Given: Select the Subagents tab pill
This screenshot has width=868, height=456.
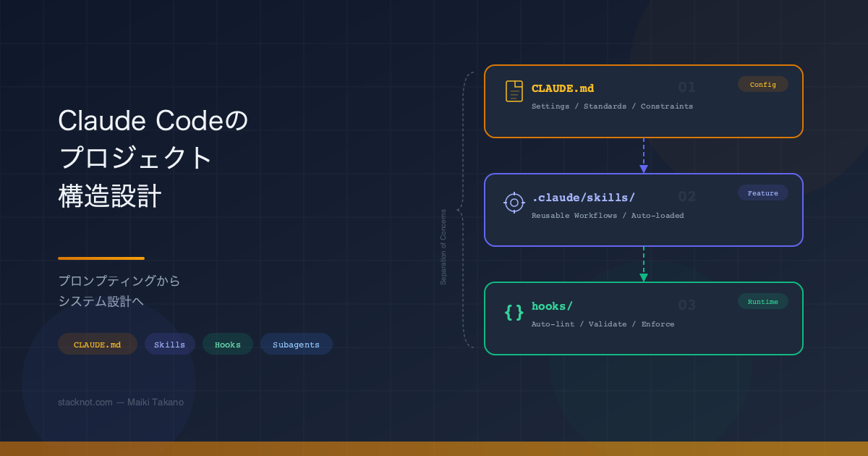Looking at the screenshot, I should pos(296,344).
